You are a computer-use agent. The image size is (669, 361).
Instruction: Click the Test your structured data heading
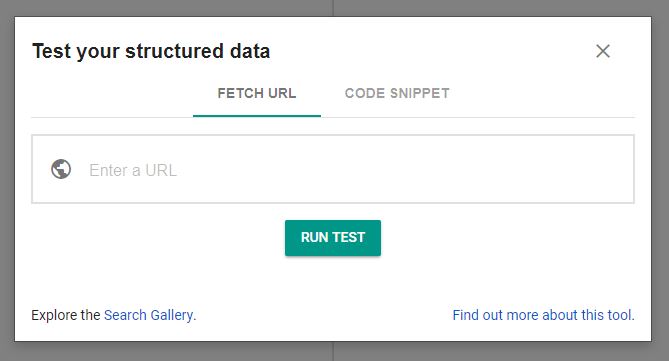pos(151,51)
